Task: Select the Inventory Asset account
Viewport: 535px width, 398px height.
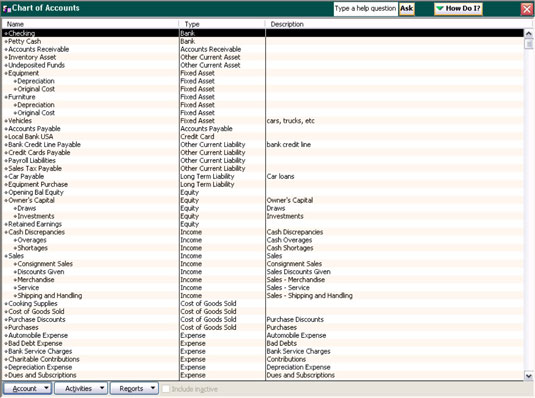Action: tap(32, 57)
